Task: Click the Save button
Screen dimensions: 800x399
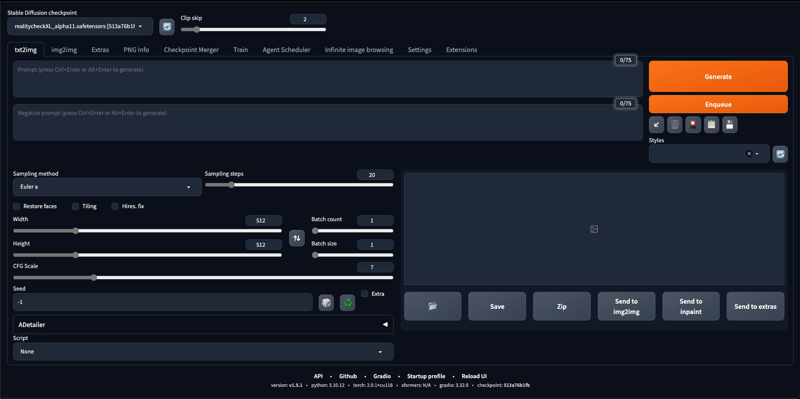Action: pos(497,306)
